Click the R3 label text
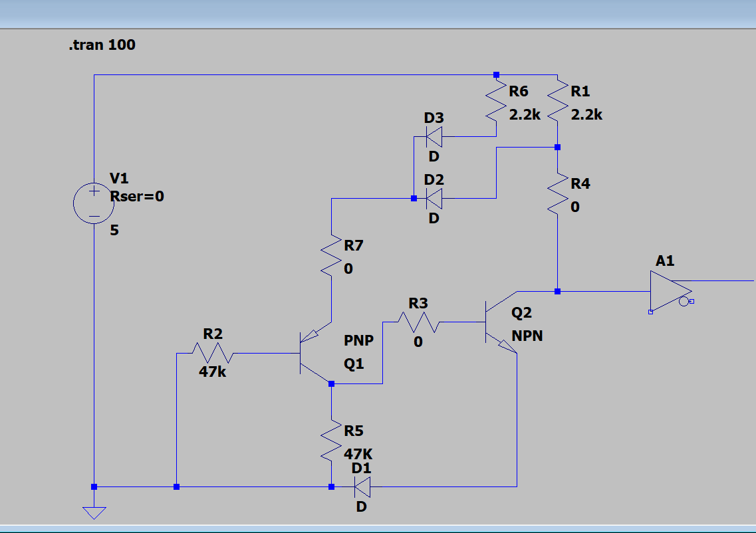This screenshot has height=533, width=756. tap(418, 303)
